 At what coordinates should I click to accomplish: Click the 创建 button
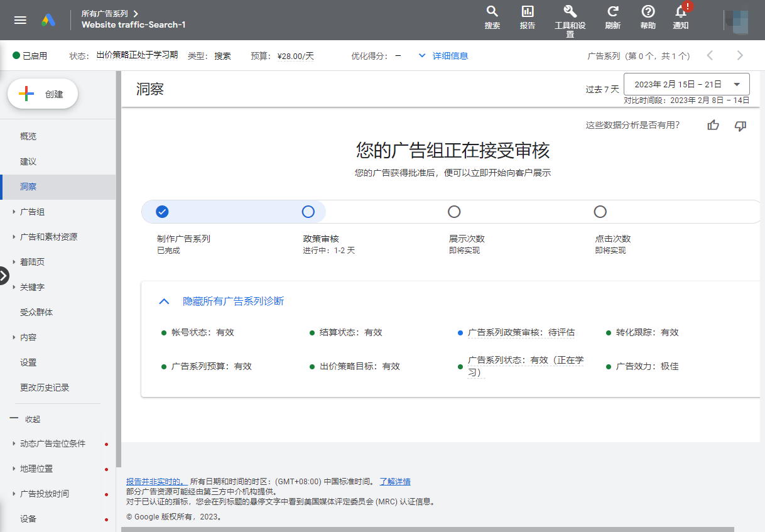tap(43, 94)
